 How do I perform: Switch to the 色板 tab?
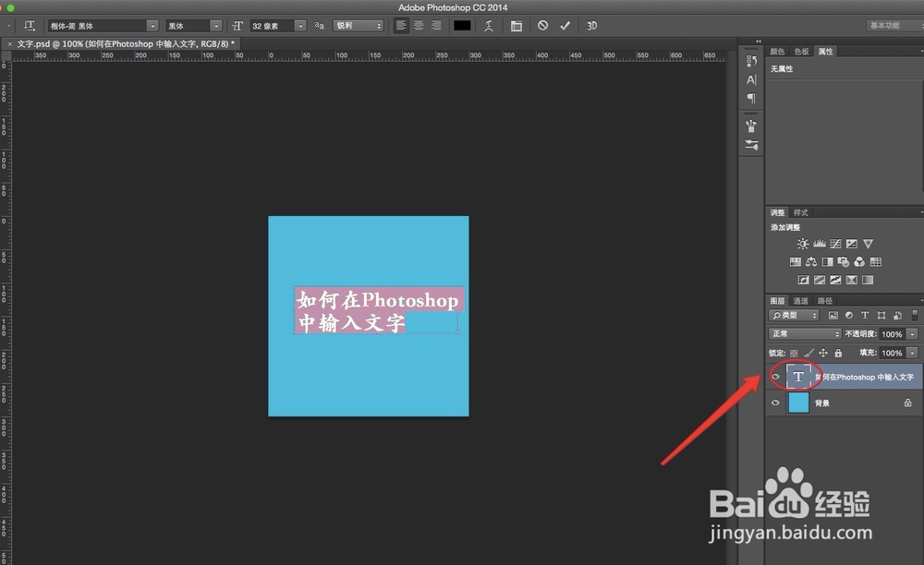pyautogui.click(x=801, y=52)
